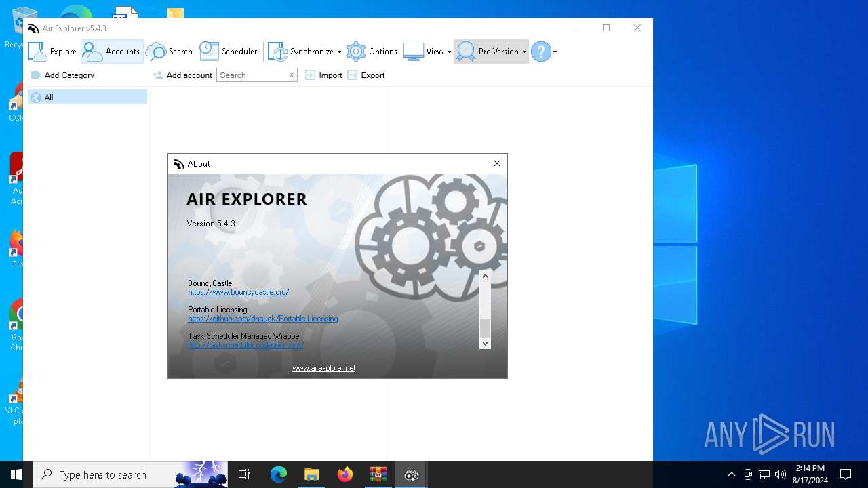Open the Portable.Licensing GitHub link
This screenshot has height=488, width=868.
coord(263,319)
